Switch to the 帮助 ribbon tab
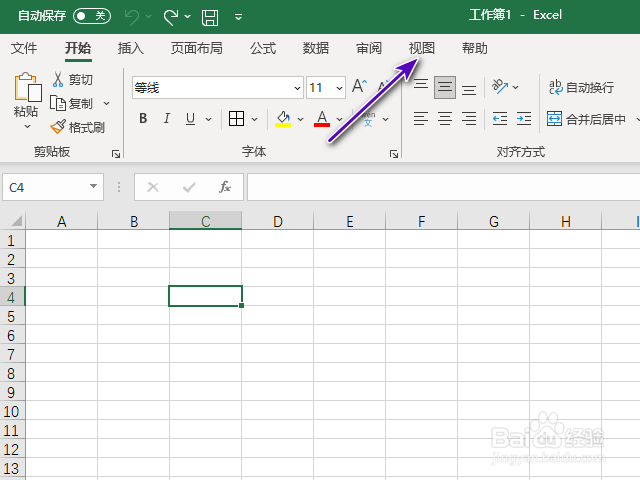Screen dimensions: 640x480 tap(475, 48)
